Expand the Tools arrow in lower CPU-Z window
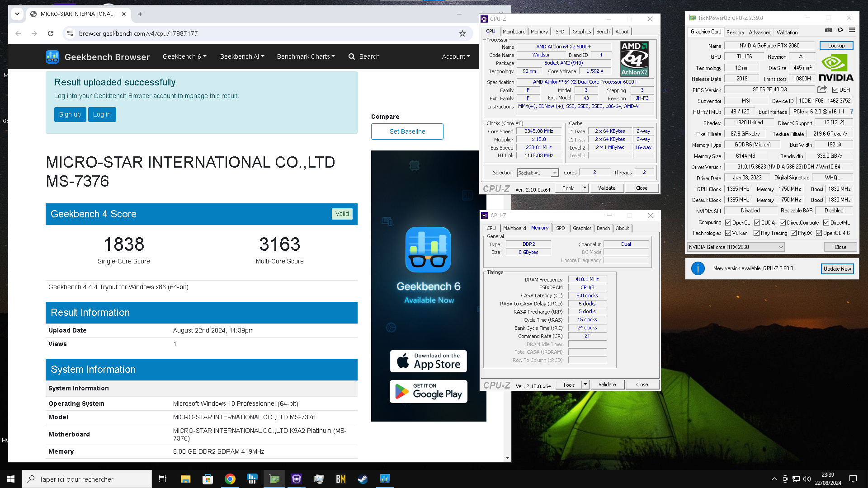This screenshot has height=488, width=868. pyautogui.click(x=585, y=385)
